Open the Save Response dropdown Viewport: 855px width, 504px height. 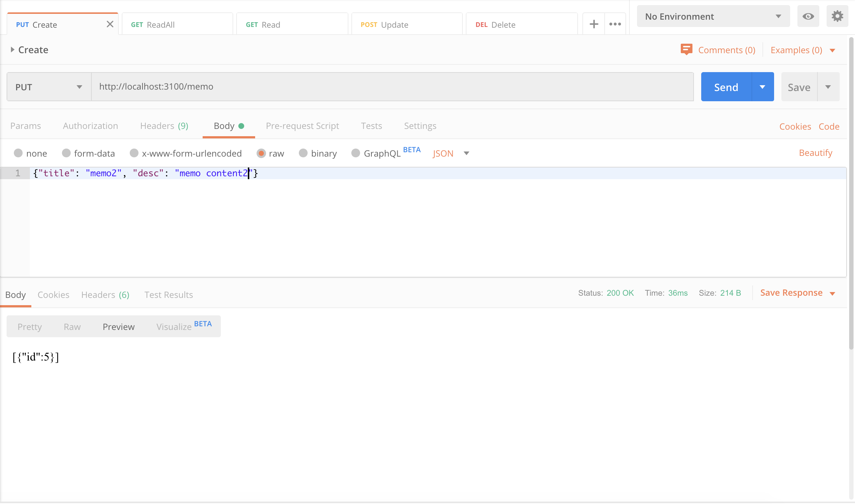(x=798, y=293)
